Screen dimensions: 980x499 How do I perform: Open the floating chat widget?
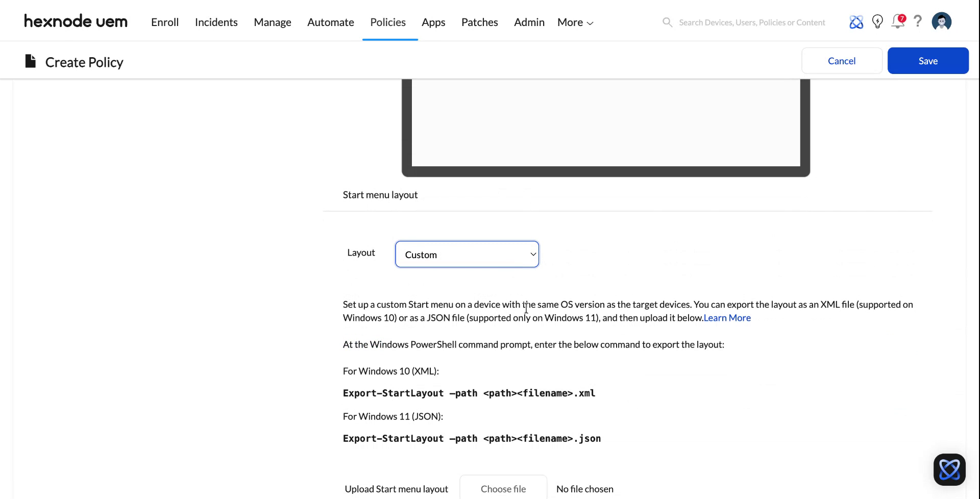(x=949, y=469)
